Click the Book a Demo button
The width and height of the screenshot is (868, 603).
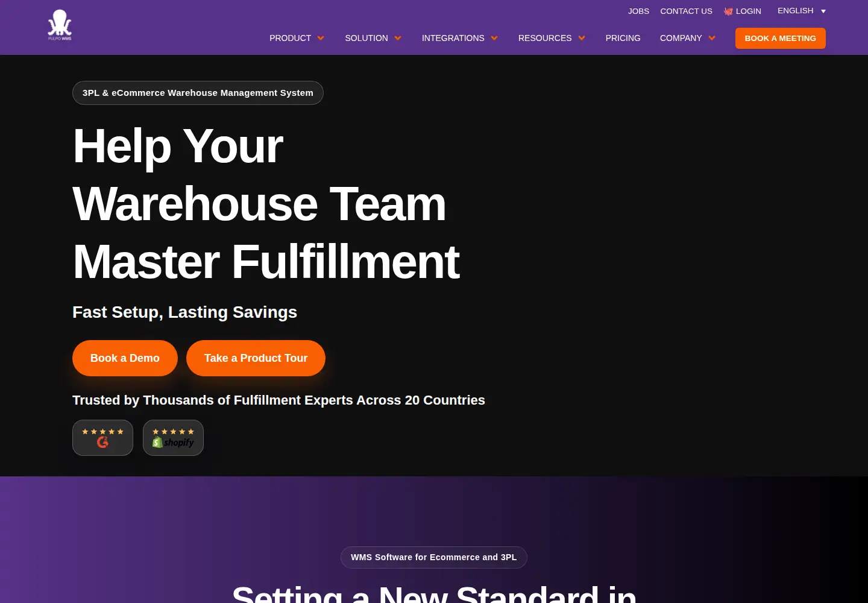(125, 358)
